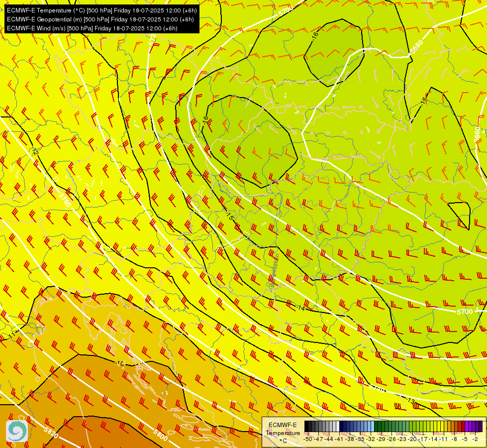Click the legend tick label -23
Image resolution: width=487 pixels, height=448 pixels.
click(x=402, y=439)
